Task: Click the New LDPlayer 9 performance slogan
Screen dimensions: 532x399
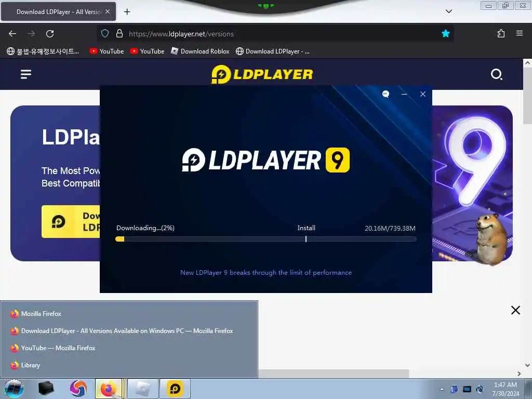Action: pyautogui.click(x=266, y=272)
